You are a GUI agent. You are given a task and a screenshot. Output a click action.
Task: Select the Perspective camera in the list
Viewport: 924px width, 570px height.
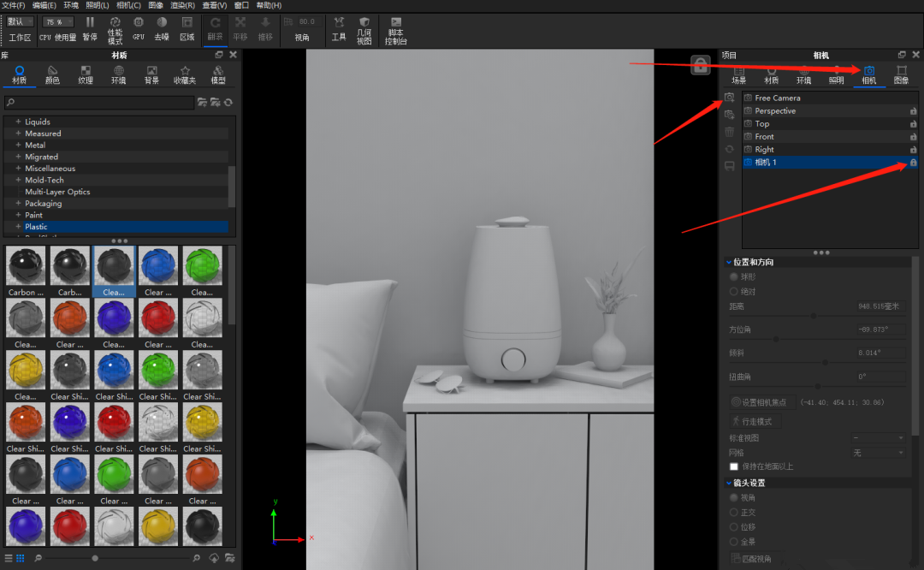(775, 111)
